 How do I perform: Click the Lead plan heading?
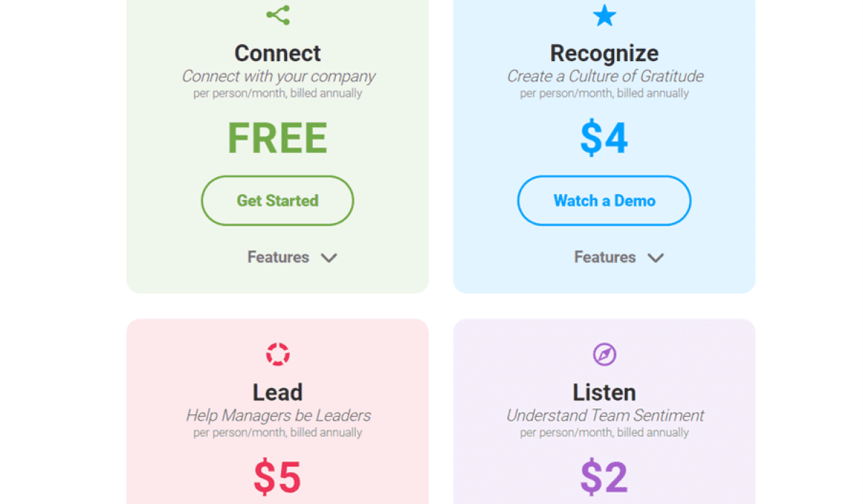point(278,392)
